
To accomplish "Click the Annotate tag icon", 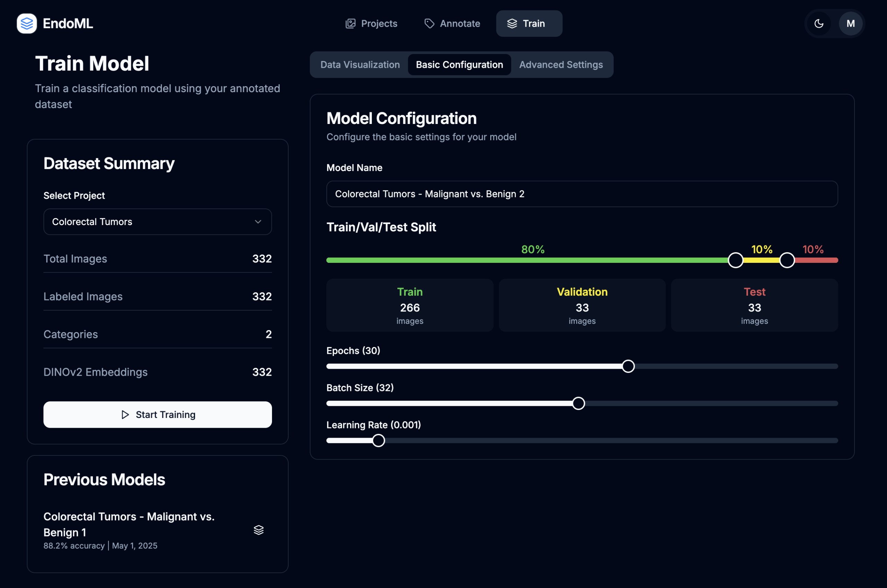I will [429, 24].
